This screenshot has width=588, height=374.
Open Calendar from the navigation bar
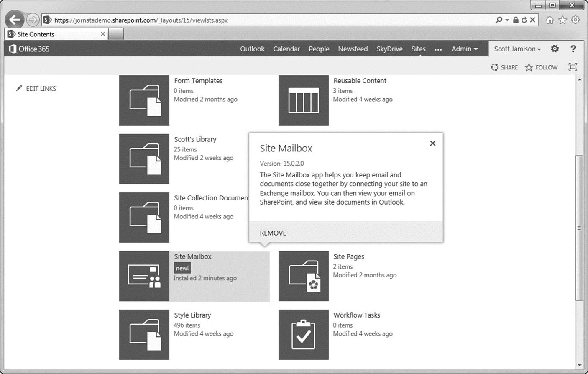point(286,49)
